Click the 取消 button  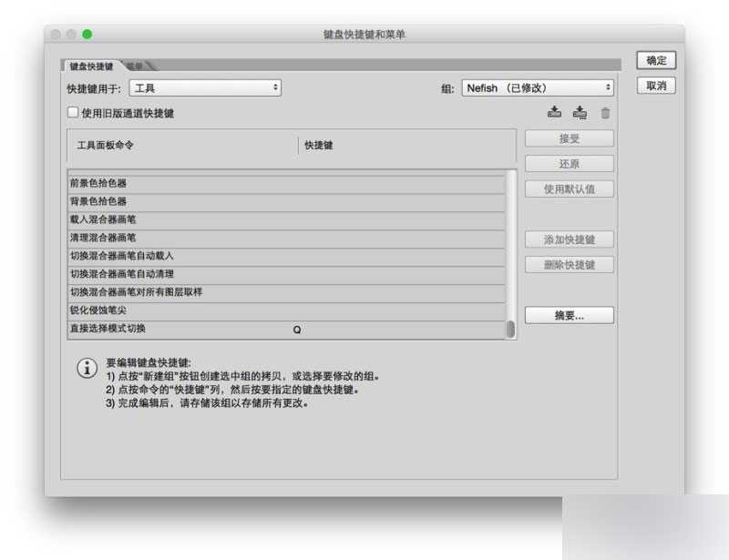tap(655, 86)
